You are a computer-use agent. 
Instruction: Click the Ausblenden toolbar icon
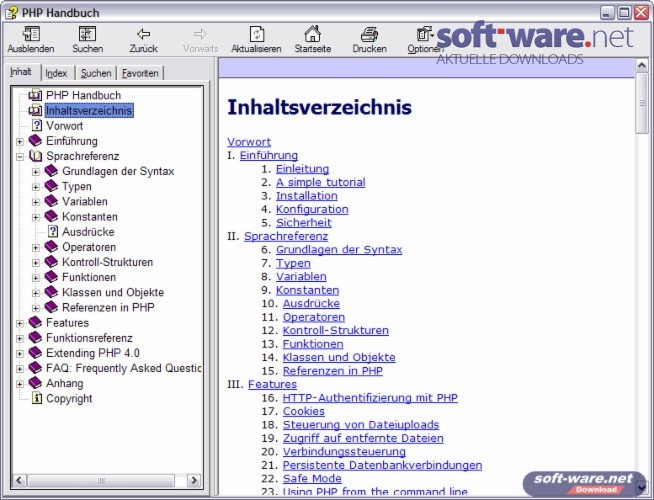tap(31, 34)
